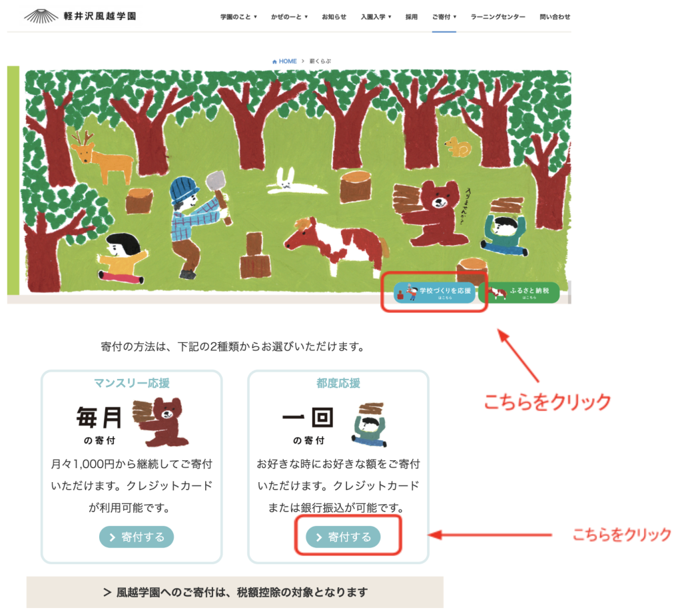The height and width of the screenshot is (616, 682).
Task: Open the お知らせ menu item
Action: [334, 17]
